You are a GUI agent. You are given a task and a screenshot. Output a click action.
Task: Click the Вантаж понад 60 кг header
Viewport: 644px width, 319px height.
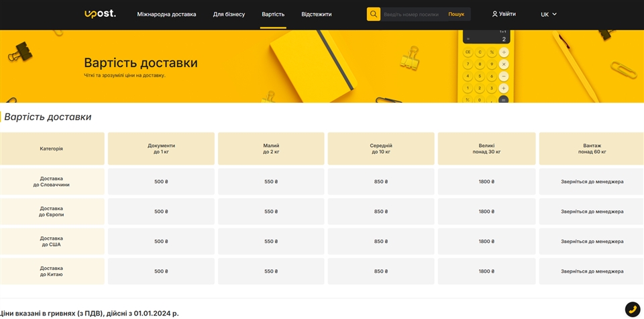point(592,148)
